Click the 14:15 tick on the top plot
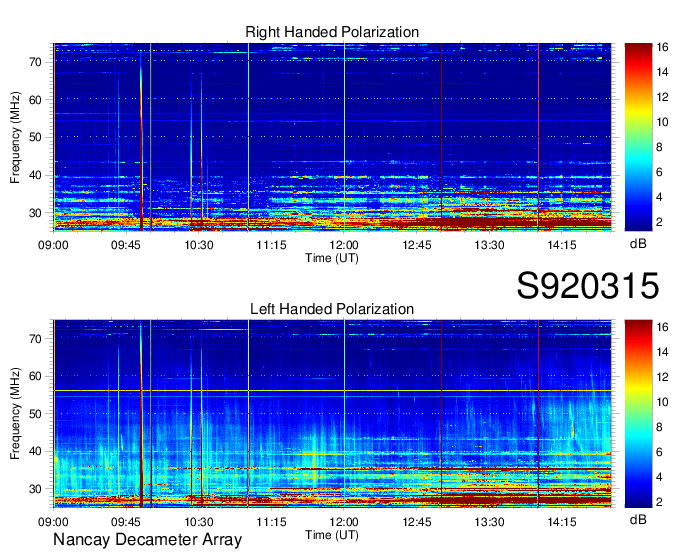Screen dimensions: 680x552 [x=562, y=245]
